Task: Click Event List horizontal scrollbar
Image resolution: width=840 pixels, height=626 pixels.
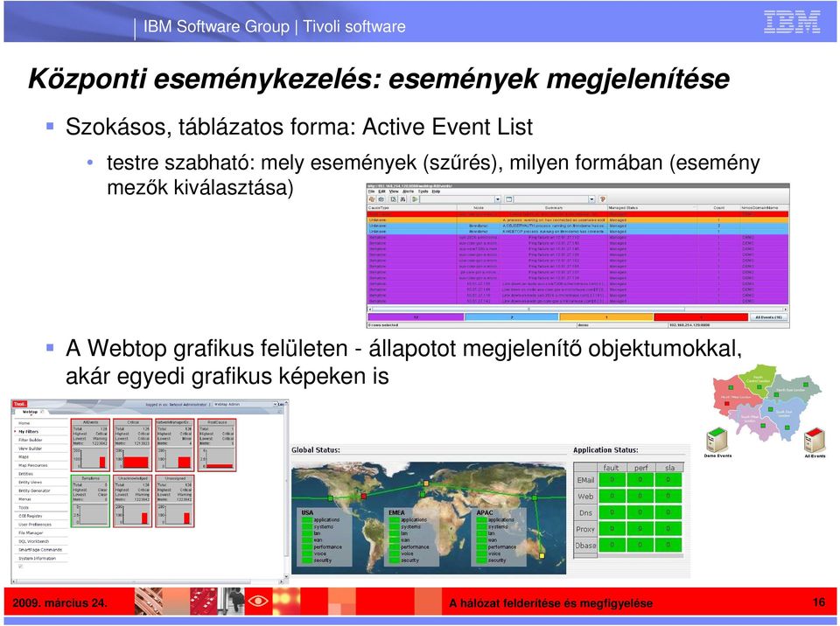Action: (x=577, y=309)
